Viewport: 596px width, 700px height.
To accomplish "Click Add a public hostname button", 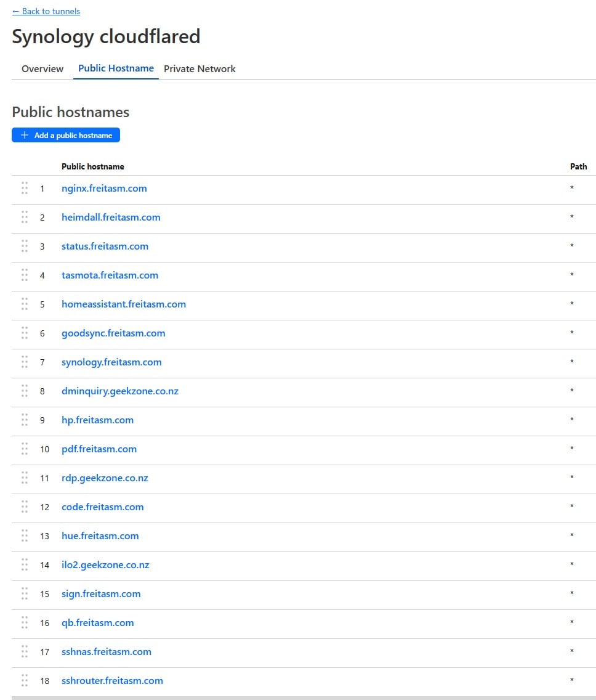I will [x=66, y=135].
